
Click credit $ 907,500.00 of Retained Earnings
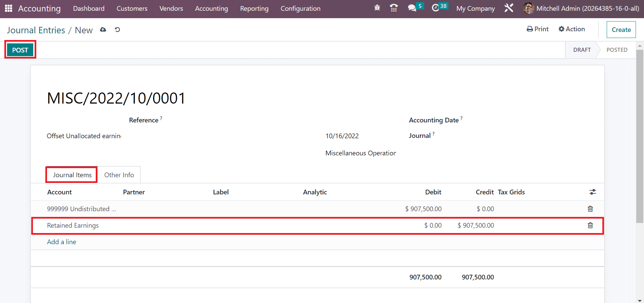pyautogui.click(x=476, y=225)
